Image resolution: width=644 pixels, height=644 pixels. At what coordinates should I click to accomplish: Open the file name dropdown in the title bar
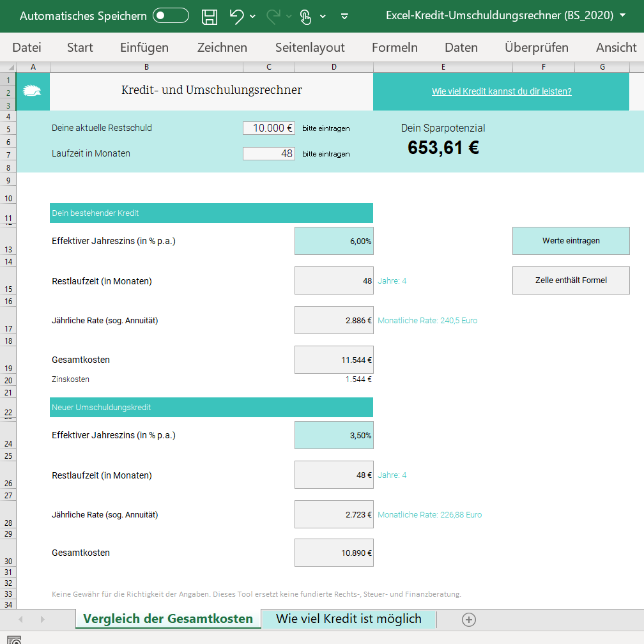pos(623,15)
